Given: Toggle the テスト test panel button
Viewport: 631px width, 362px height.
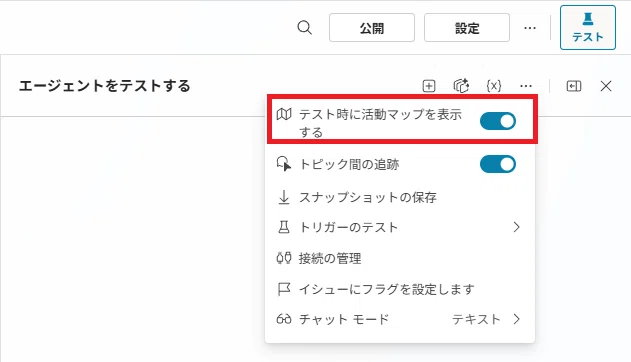Looking at the screenshot, I should tap(588, 27).
